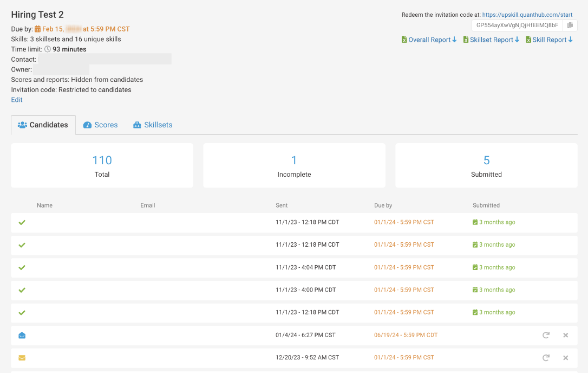Click the Edit link under test details
Image resolution: width=588 pixels, height=373 pixels.
pos(16,100)
